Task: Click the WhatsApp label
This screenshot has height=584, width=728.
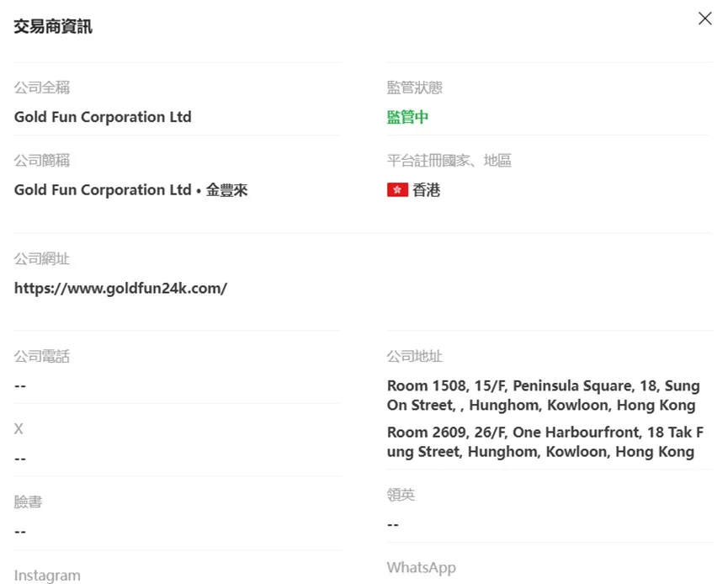Action: [x=422, y=568]
